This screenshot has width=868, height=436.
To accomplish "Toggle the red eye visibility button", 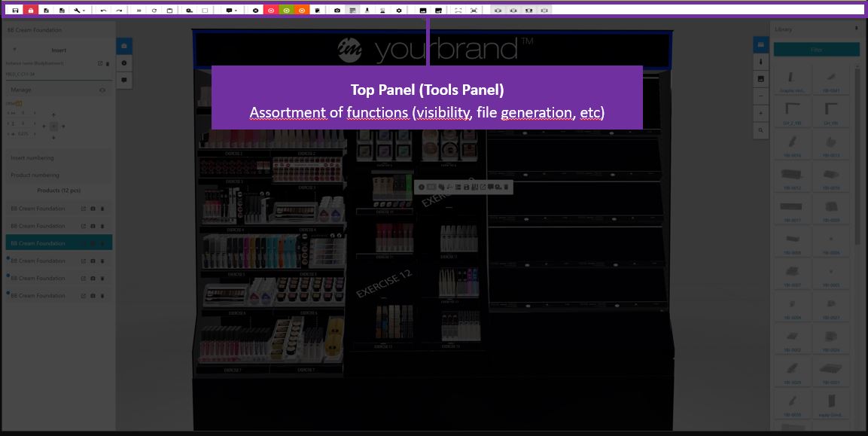I will tap(271, 11).
